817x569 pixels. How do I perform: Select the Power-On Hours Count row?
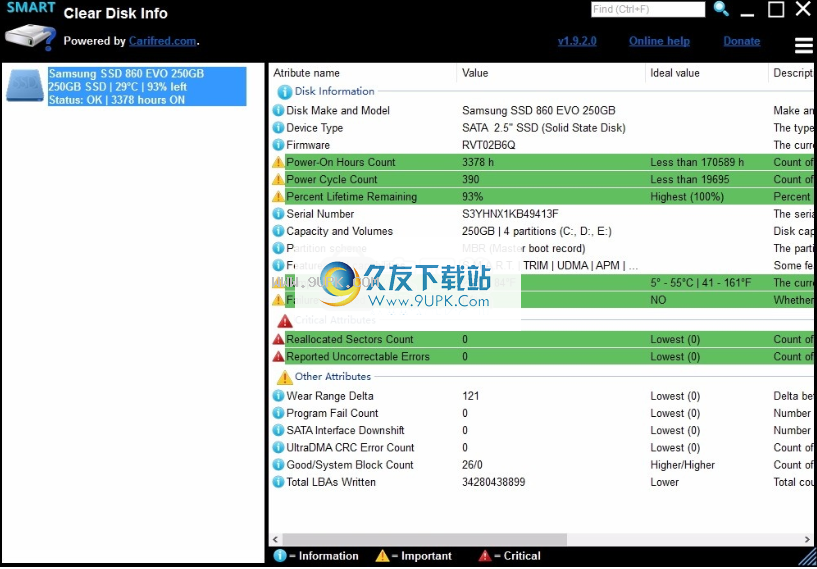542,162
